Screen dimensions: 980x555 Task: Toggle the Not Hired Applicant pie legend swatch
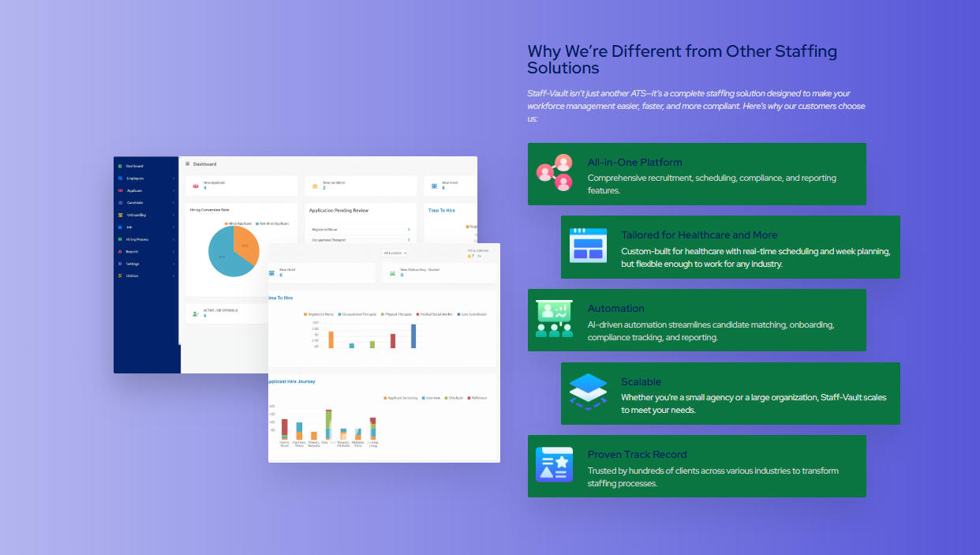coord(258,223)
